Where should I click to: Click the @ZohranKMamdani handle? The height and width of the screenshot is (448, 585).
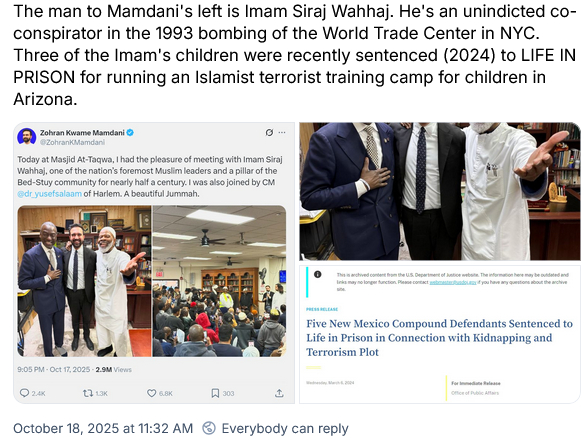pos(72,142)
